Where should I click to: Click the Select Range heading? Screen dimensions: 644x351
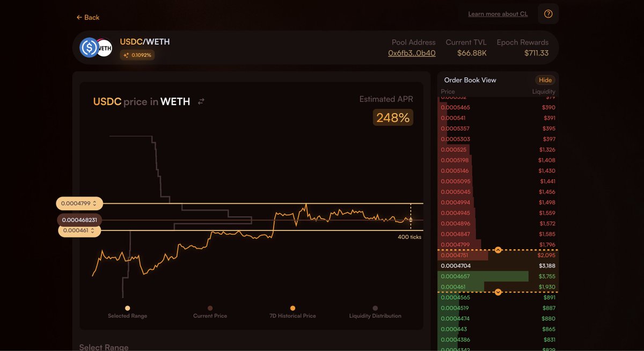[104, 347]
